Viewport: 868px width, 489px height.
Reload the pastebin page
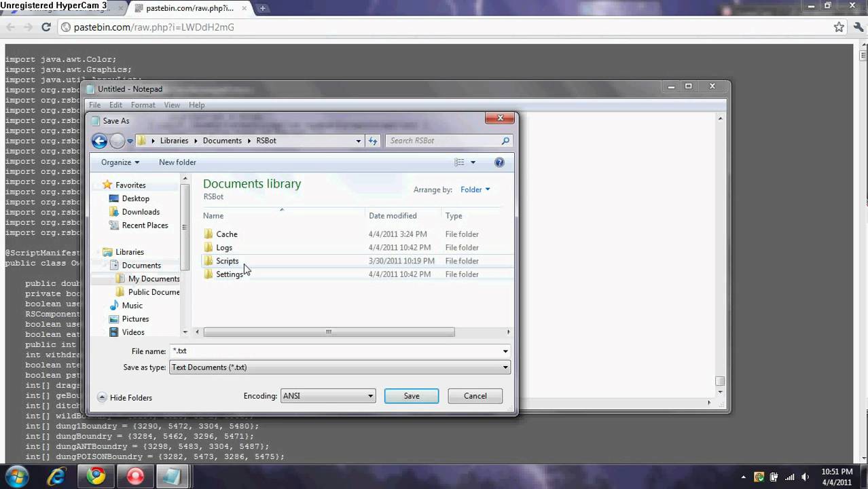pyautogui.click(x=46, y=27)
